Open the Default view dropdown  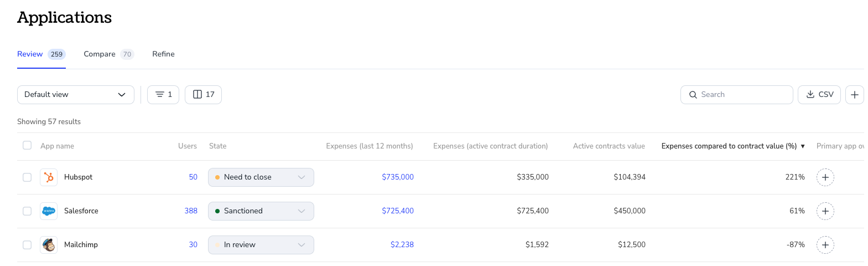(x=76, y=95)
